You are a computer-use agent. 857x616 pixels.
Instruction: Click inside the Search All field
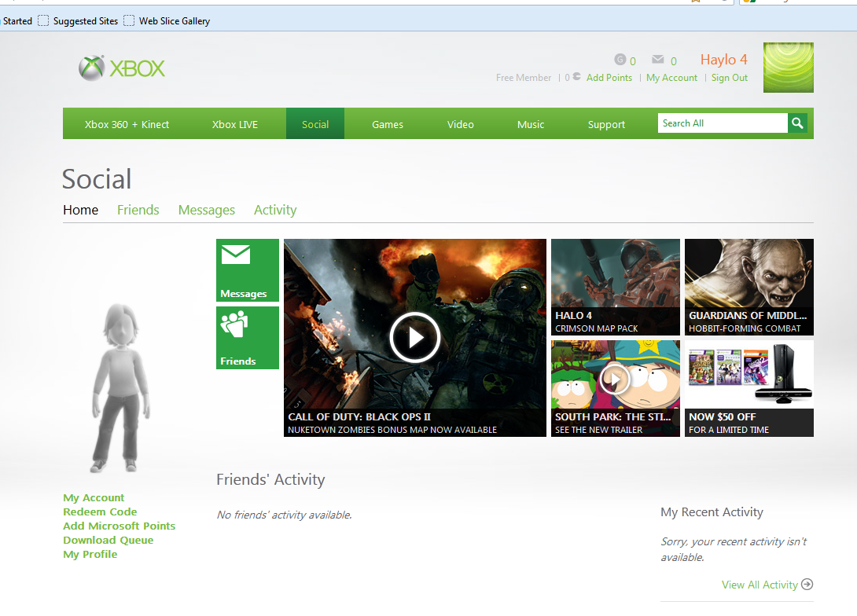click(723, 123)
